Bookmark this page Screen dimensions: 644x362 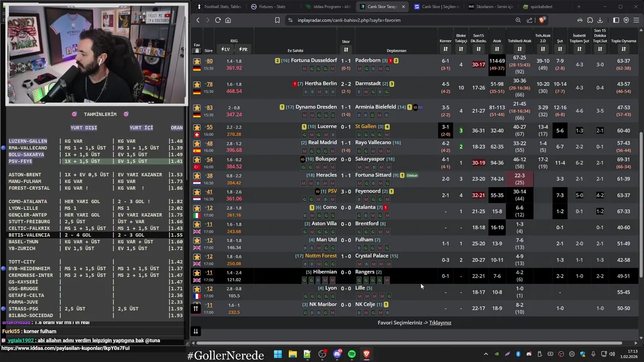(x=277, y=20)
